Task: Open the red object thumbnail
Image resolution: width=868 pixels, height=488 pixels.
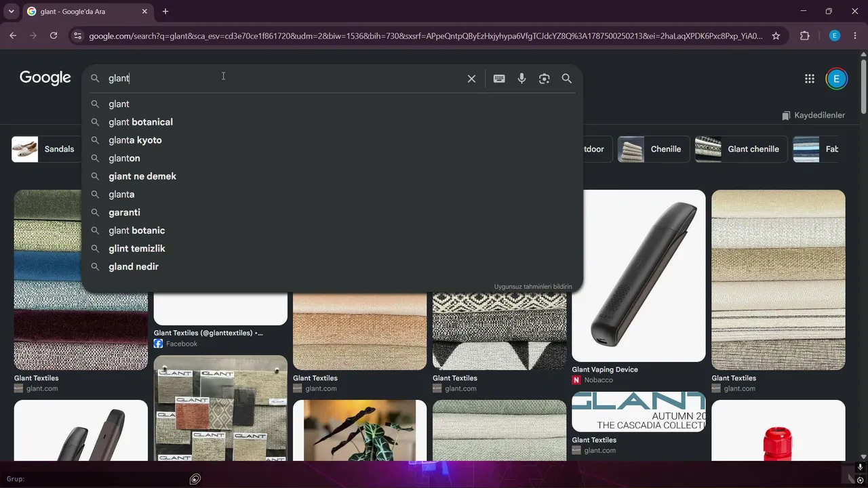Action: coord(778,430)
